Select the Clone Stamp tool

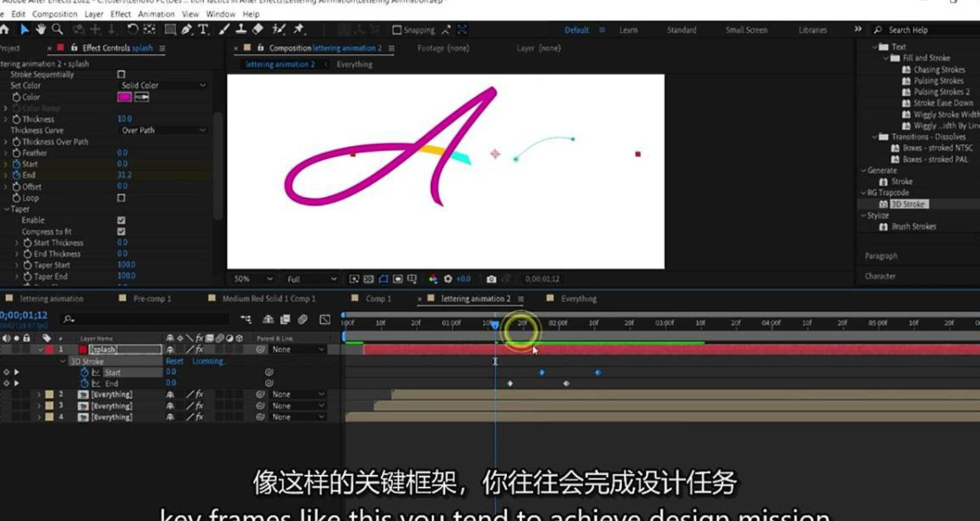tap(241, 30)
